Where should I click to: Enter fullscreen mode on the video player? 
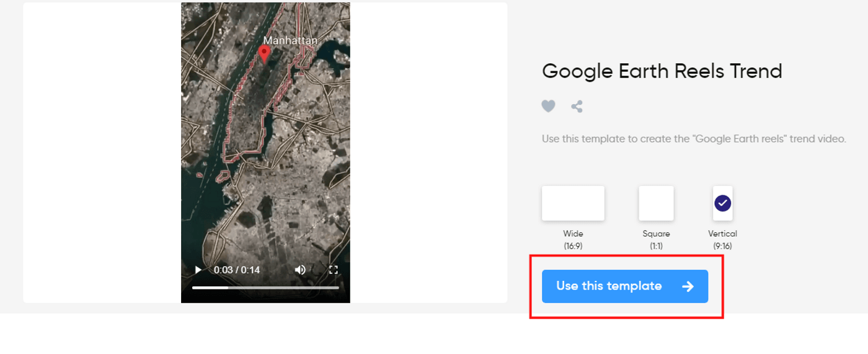pos(333,270)
